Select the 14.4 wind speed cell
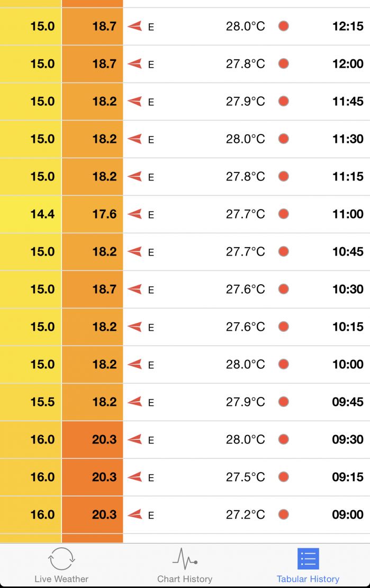Image resolution: width=370 pixels, height=588 pixels. 31,214
